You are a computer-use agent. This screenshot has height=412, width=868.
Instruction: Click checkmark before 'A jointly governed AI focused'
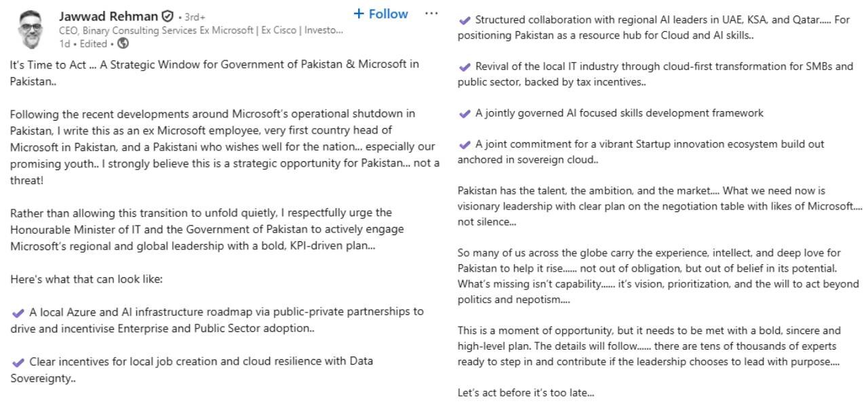coord(465,114)
